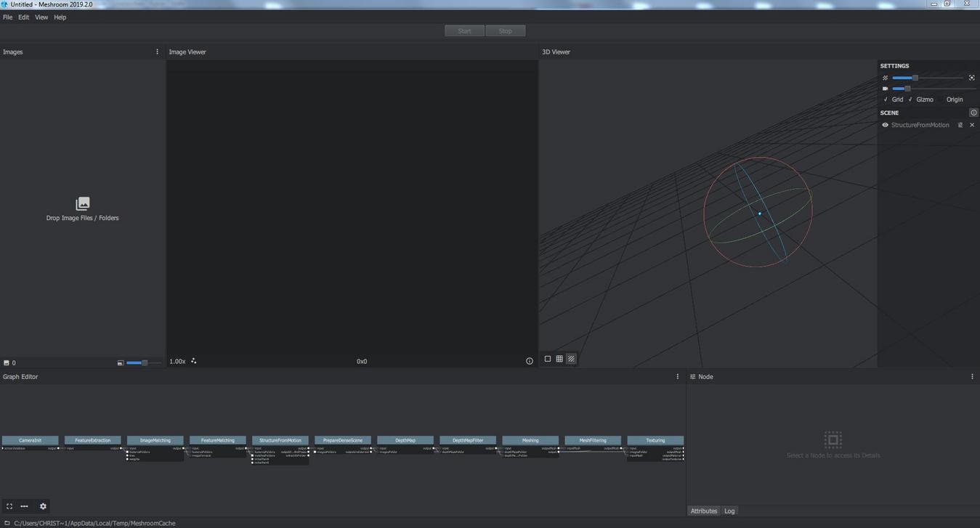Hide StructureFromMotion with eye icon
Viewport: 980px width, 528px height.
885,125
